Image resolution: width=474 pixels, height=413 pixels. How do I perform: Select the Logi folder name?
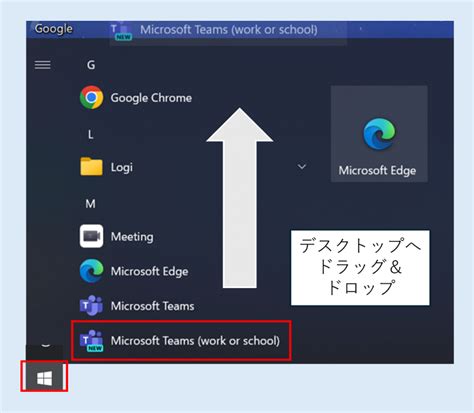click(x=122, y=167)
